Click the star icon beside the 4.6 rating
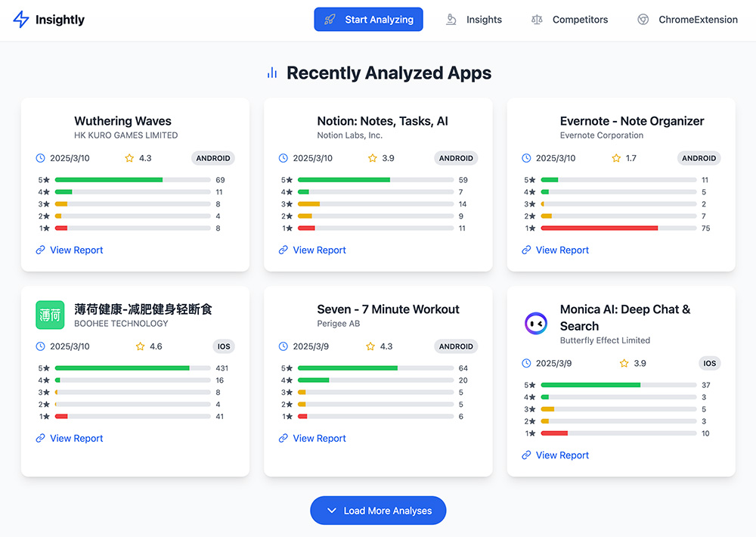 141,346
